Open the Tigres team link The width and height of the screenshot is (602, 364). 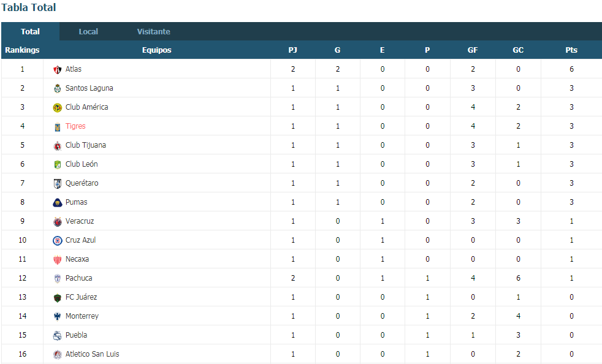[75, 126]
